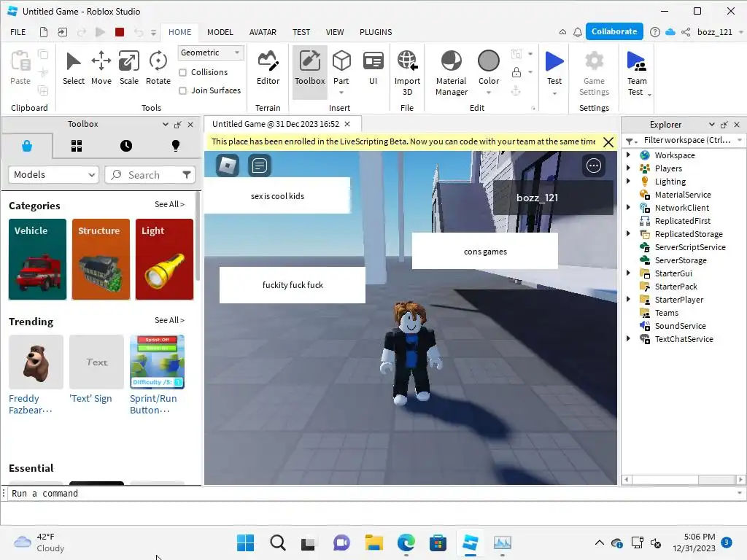
Task: Expand the StarterPlayer node
Action: click(x=628, y=300)
